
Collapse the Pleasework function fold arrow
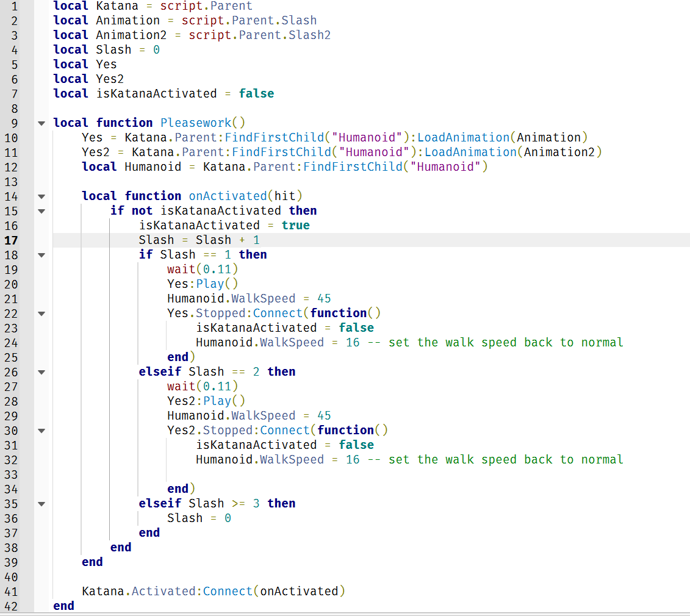(x=41, y=123)
